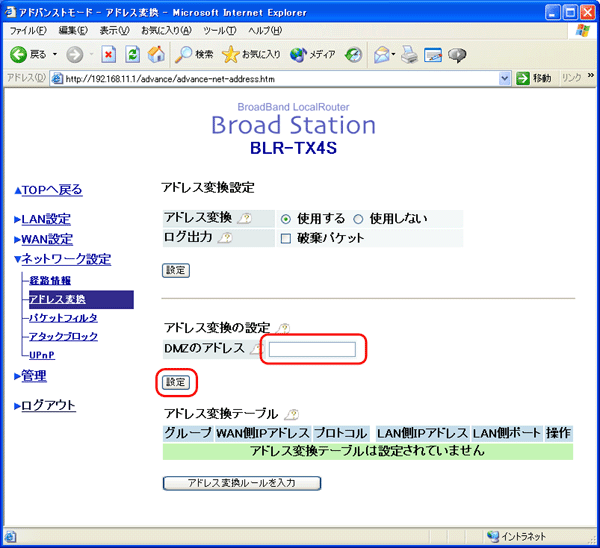Click 設定 button below DMZ address

pos(176,382)
